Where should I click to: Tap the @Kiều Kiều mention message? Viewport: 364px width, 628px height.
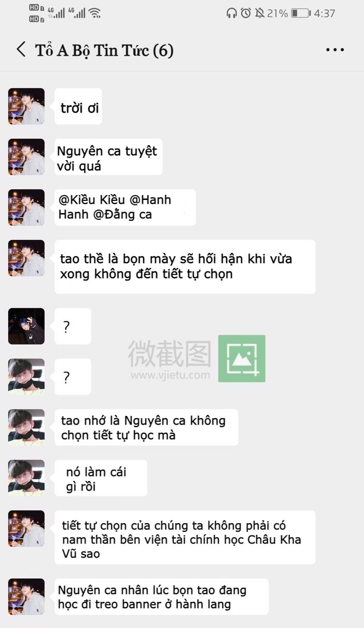click(x=125, y=207)
